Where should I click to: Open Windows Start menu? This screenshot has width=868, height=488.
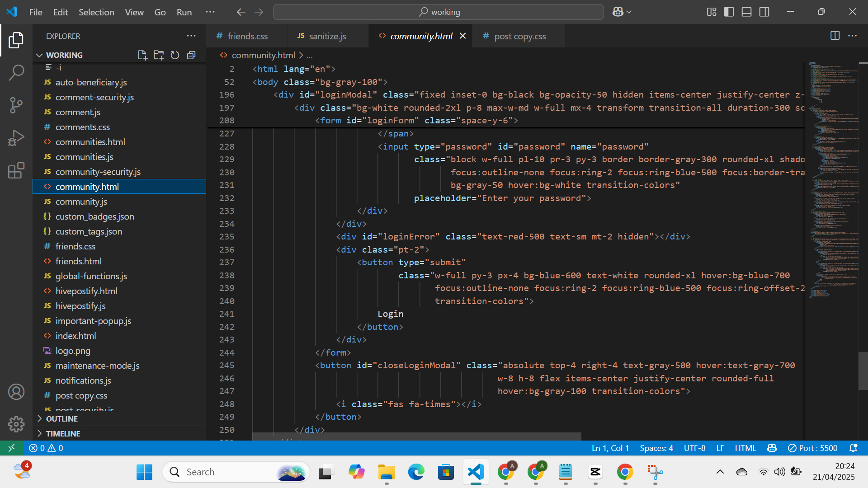click(144, 472)
